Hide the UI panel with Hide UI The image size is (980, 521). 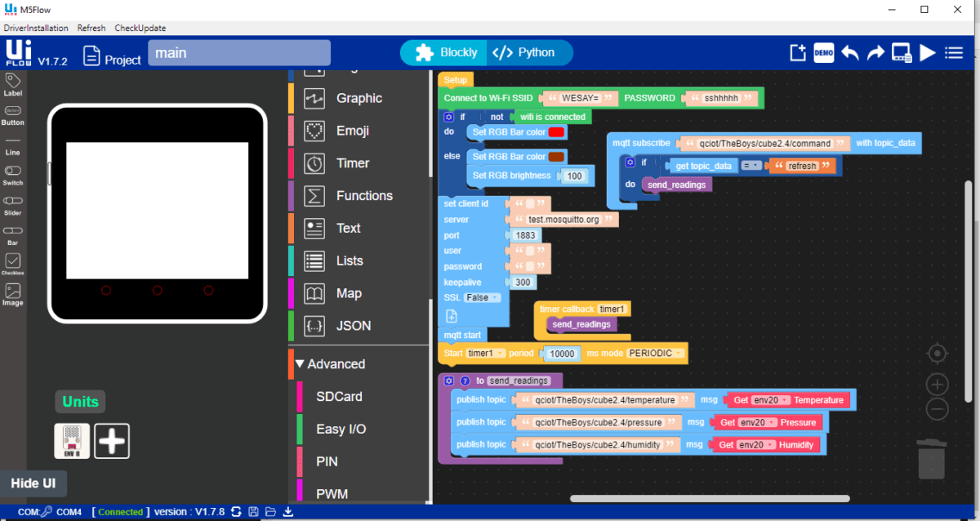pos(33,483)
